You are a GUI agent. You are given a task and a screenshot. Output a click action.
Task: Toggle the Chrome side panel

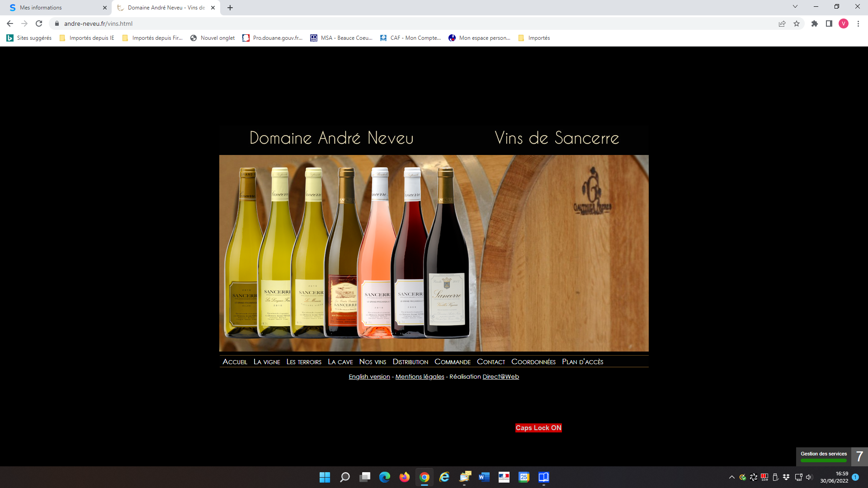click(829, 23)
